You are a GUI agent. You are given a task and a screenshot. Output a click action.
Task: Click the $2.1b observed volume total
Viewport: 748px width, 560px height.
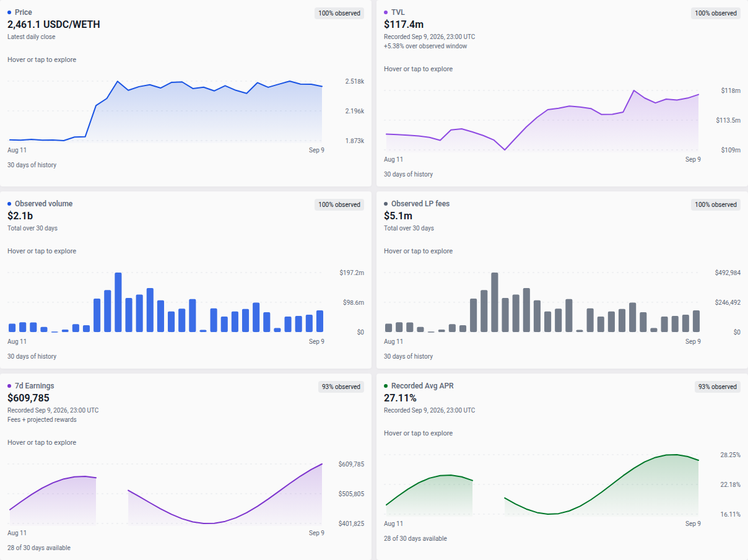[20, 216]
